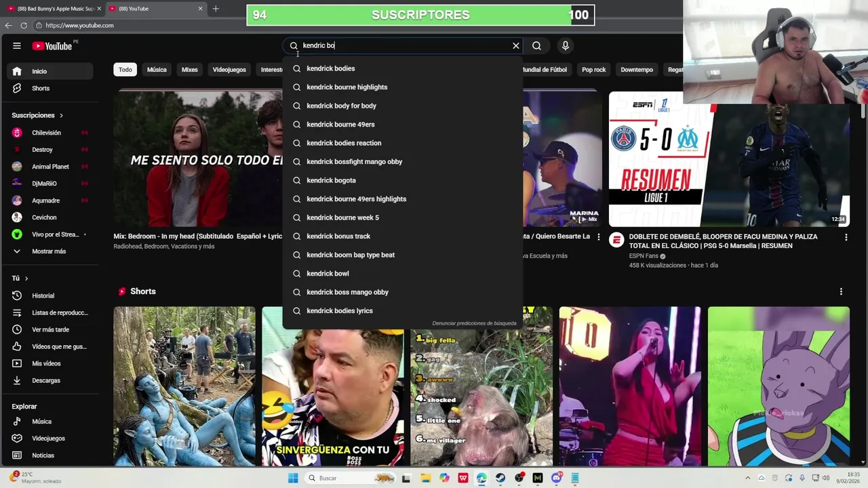The width and height of the screenshot is (868, 488).
Task: Open a new browser tab
Action: (216, 9)
